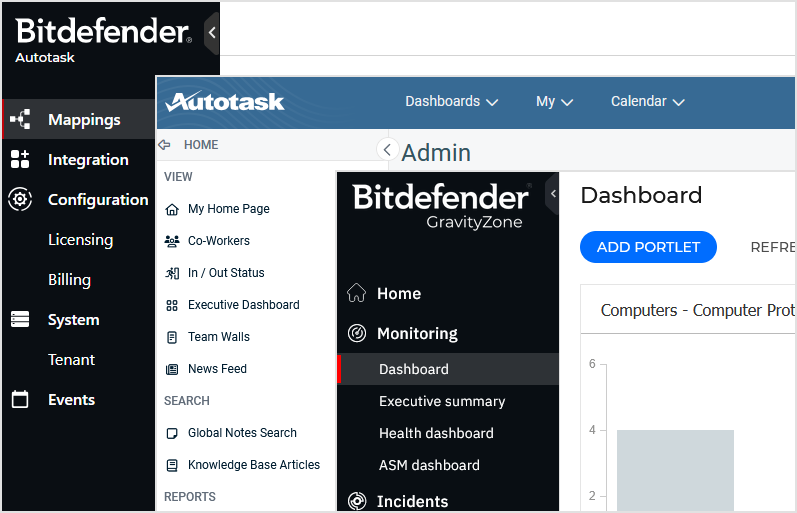
Task: Click the Integration grid-plus icon
Action: click(20, 159)
